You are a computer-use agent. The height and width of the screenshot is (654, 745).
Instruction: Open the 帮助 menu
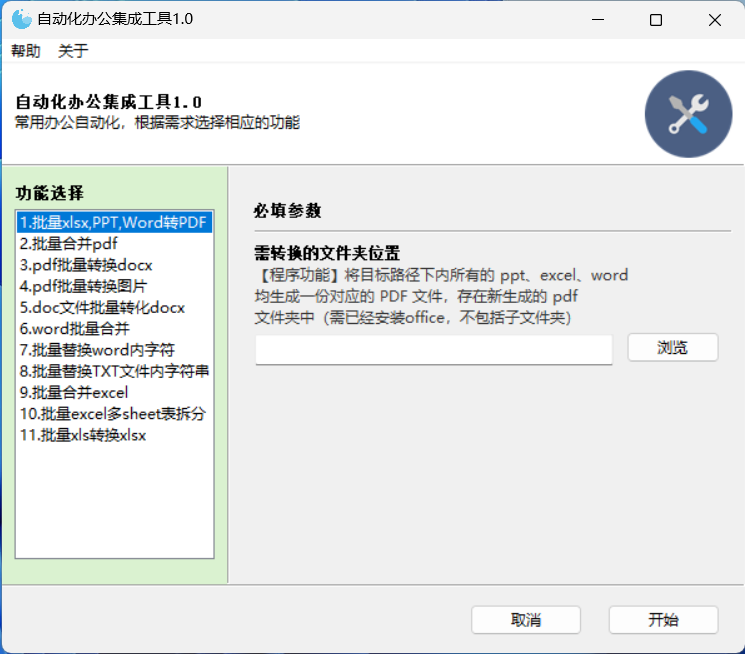pos(26,51)
